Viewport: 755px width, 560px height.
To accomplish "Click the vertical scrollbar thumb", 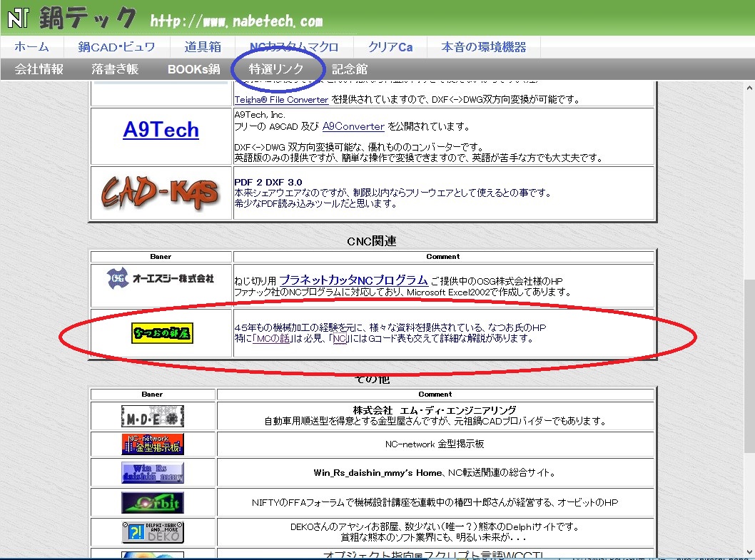I will point(749,366).
